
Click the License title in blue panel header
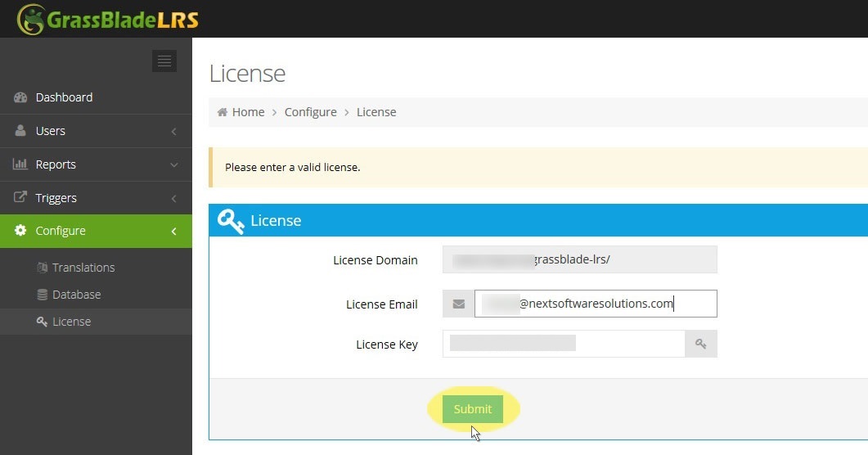point(276,221)
